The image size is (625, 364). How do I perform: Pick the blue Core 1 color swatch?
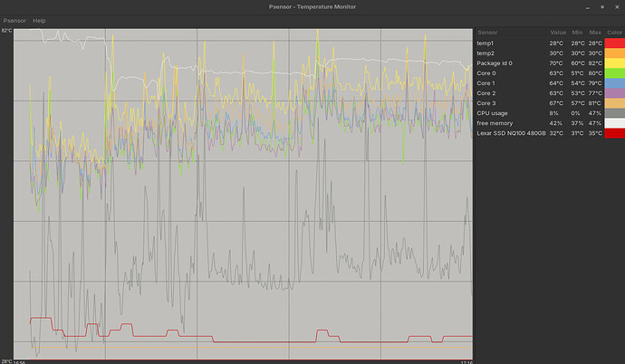[x=613, y=83]
